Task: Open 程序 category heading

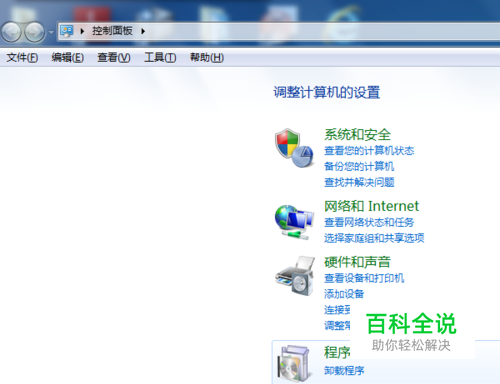Action: (337, 353)
